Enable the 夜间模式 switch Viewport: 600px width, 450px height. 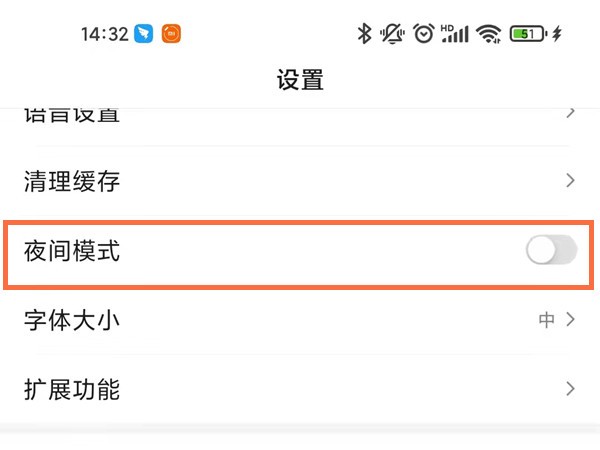(x=551, y=252)
